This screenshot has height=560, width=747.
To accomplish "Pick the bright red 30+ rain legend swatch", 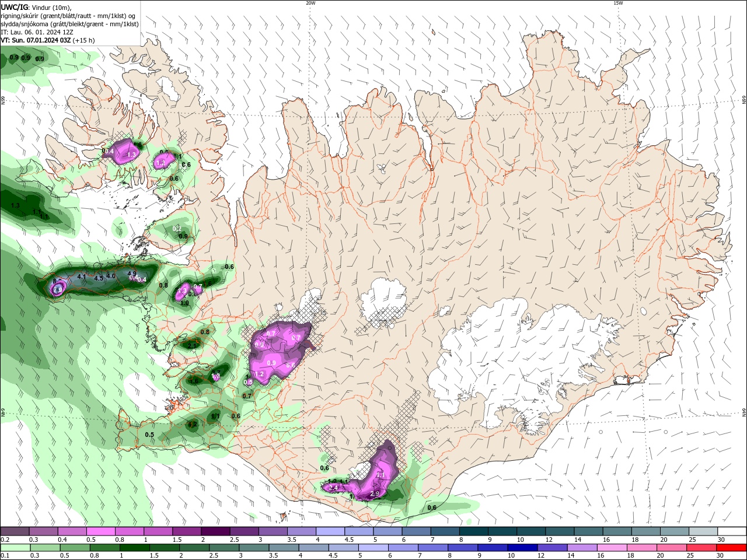I will coord(732,548).
